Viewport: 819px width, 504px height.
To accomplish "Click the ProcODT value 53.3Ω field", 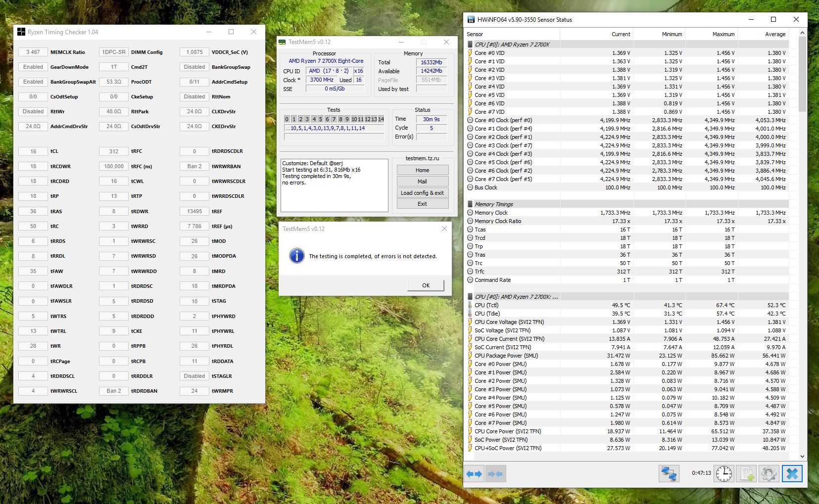I will pyautogui.click(x=114, y=82).
